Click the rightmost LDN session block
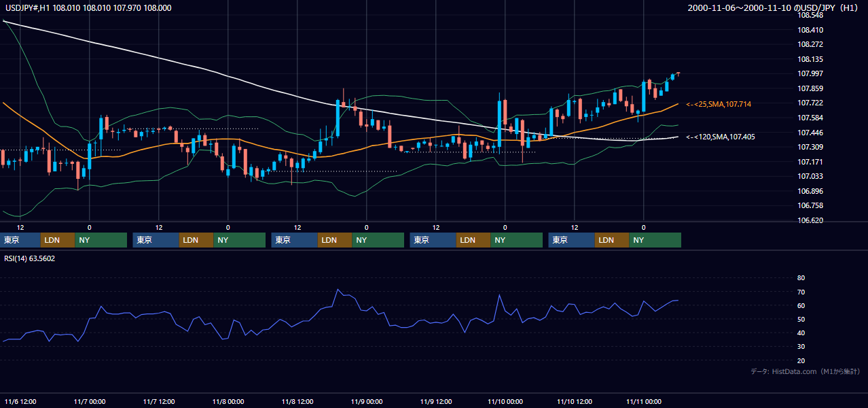868x408 pixels. (612, 240)
